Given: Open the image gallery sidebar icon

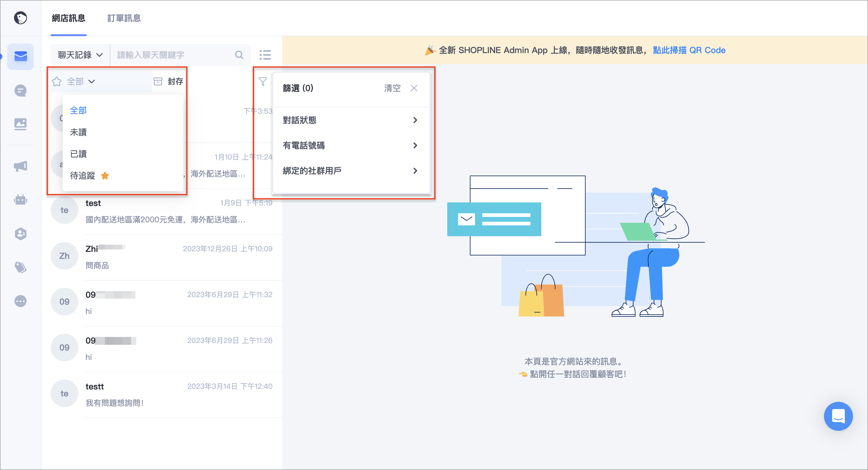Looking at the screenshot, I should [20, 124].
